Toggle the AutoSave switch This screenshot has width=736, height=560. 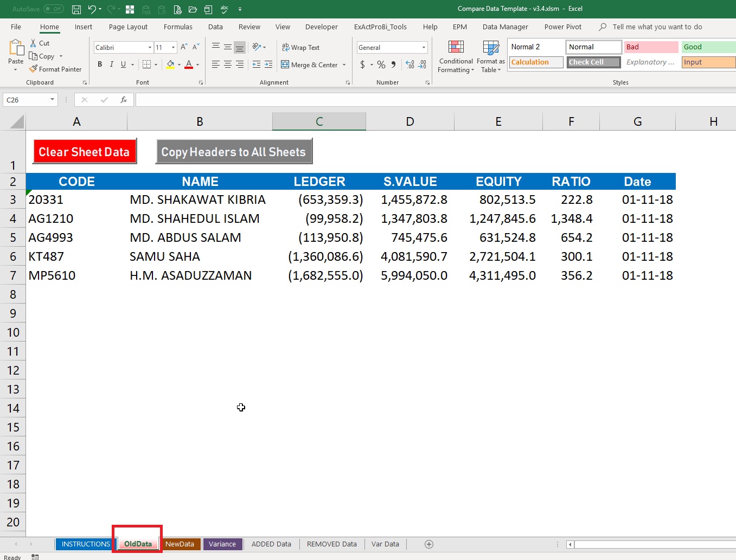54,9
